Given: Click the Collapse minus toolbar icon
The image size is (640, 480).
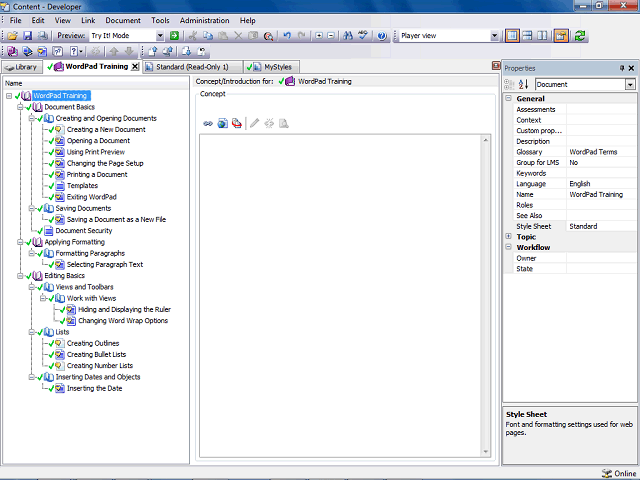Looking at the screenshot, I should 331,36.
